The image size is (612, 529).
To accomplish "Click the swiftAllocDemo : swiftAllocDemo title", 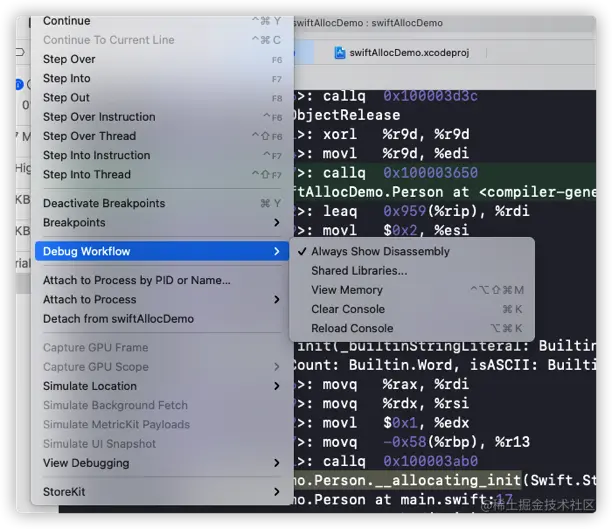I will click(x=368, y=23).
